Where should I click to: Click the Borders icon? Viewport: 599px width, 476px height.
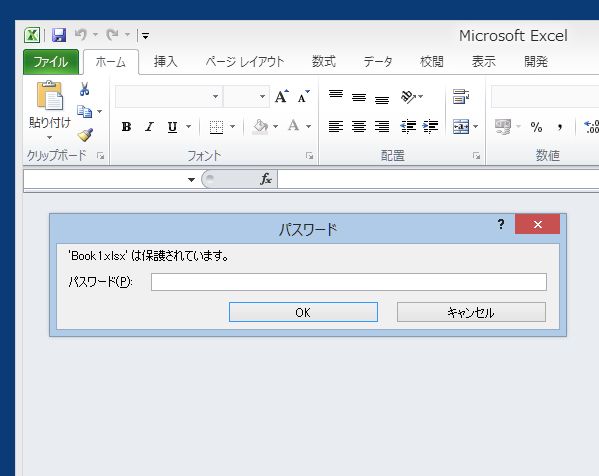click(x=216, y=127)
